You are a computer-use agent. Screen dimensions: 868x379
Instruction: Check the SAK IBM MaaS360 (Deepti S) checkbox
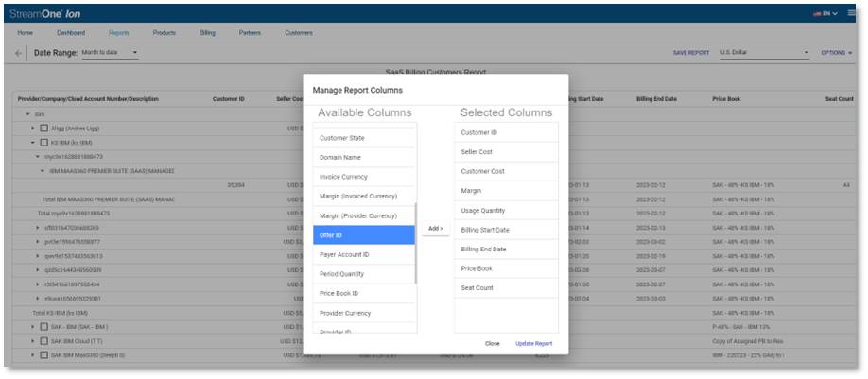pos(44,355)
